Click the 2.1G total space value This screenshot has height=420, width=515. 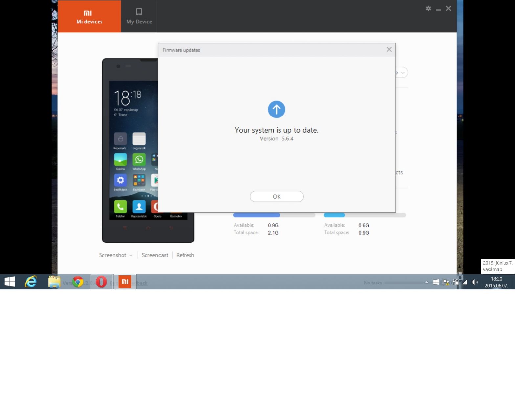(x=273, y=233)
